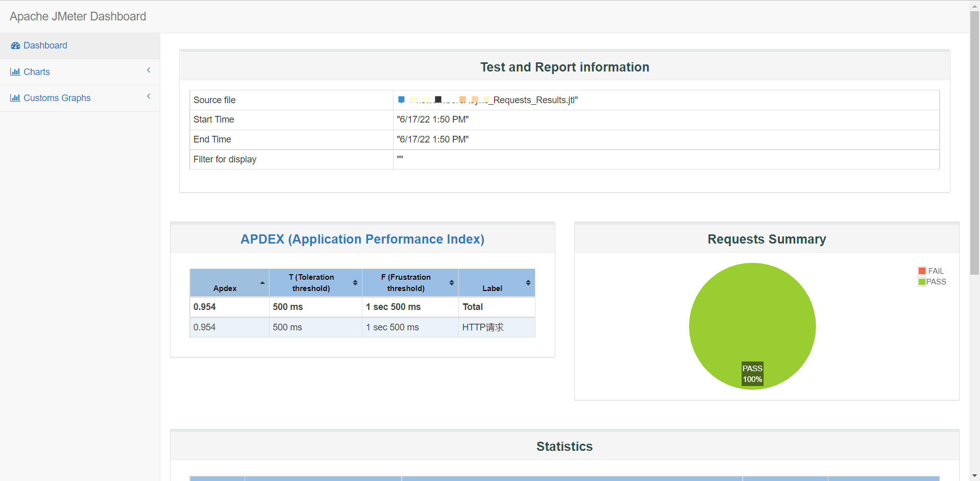Click the Test and Report information heading
Viewport: 980px width, 481px height.
pyautogui.click(x=565, y=67)
